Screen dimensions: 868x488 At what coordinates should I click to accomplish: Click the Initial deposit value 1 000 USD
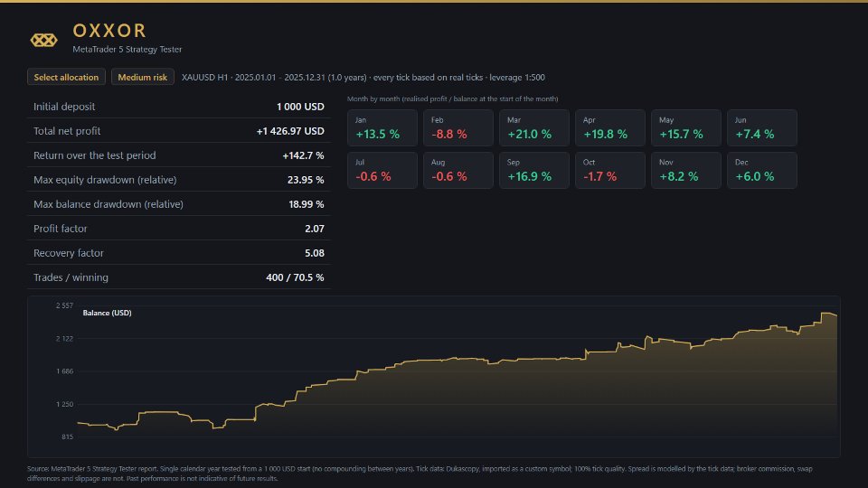click(x=300, y=107)
